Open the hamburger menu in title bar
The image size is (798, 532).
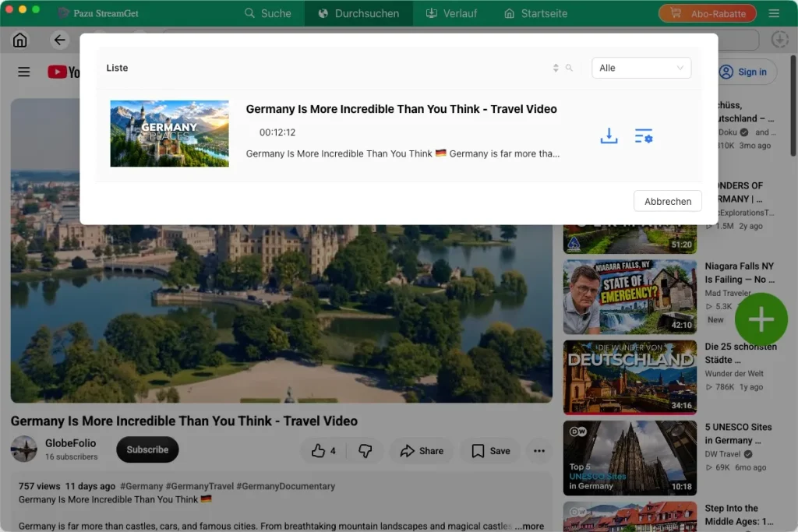774,13
